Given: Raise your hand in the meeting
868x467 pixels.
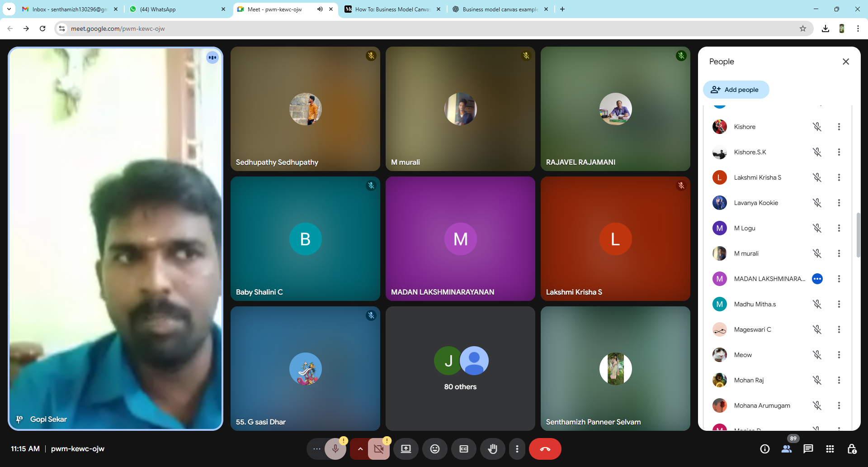Looking at the screenshot, I should (492, 449).
